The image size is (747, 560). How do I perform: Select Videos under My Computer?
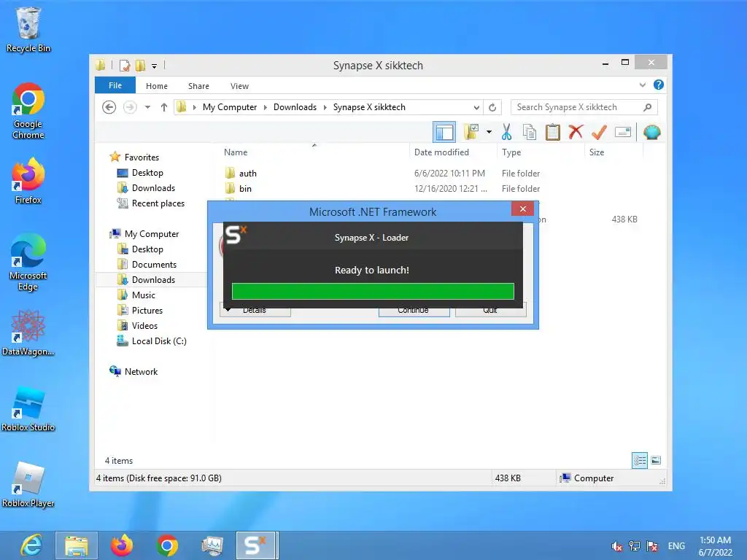(144, 325)
